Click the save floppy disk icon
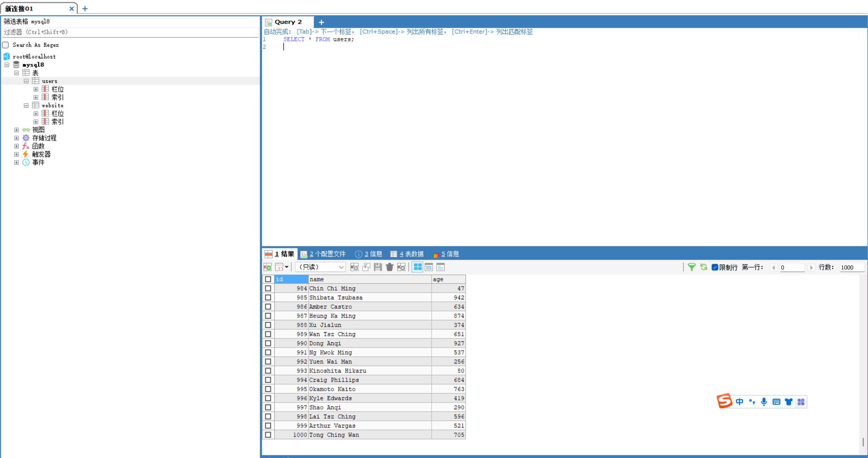 click(378, 267)
